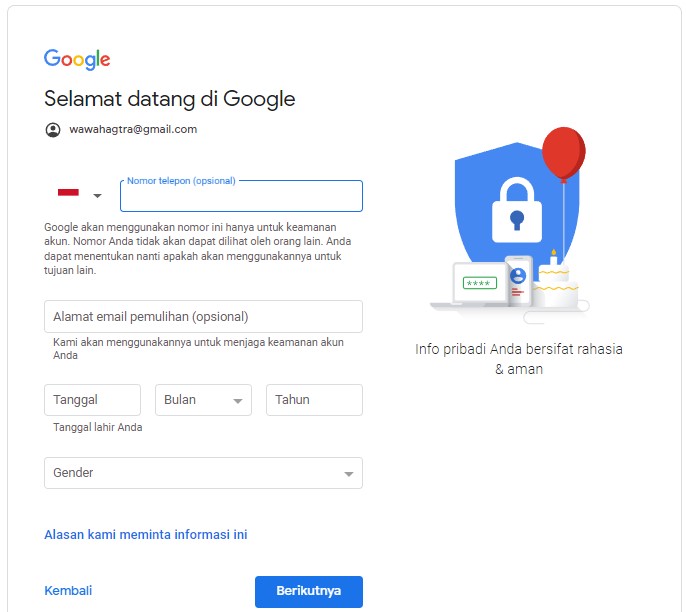Click the wawahagtra@gmail.com account text
686x612 pixels.
(133, 129)
